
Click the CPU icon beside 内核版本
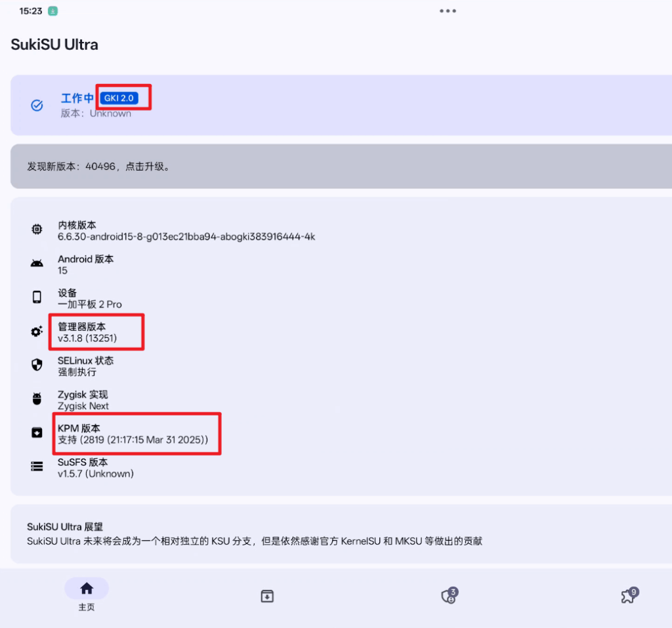coord(36,229)
